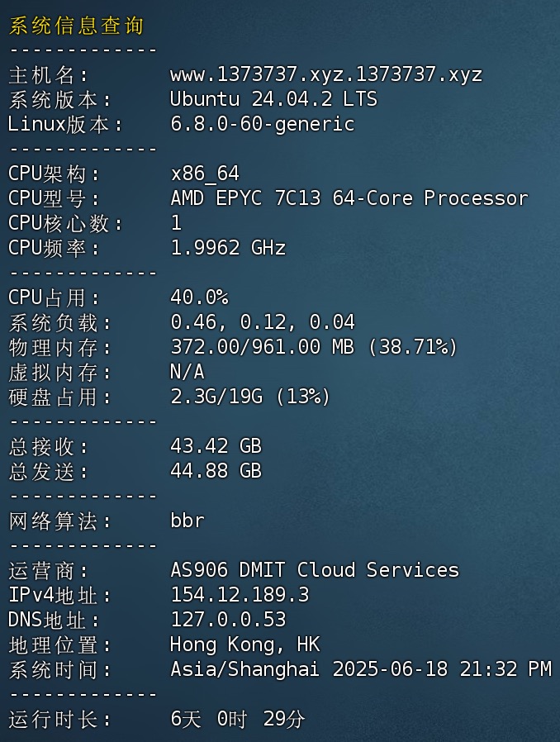Click DNS address 127.0.0.53
Viewport: 560px width, 742px height.
pos(228,620)
